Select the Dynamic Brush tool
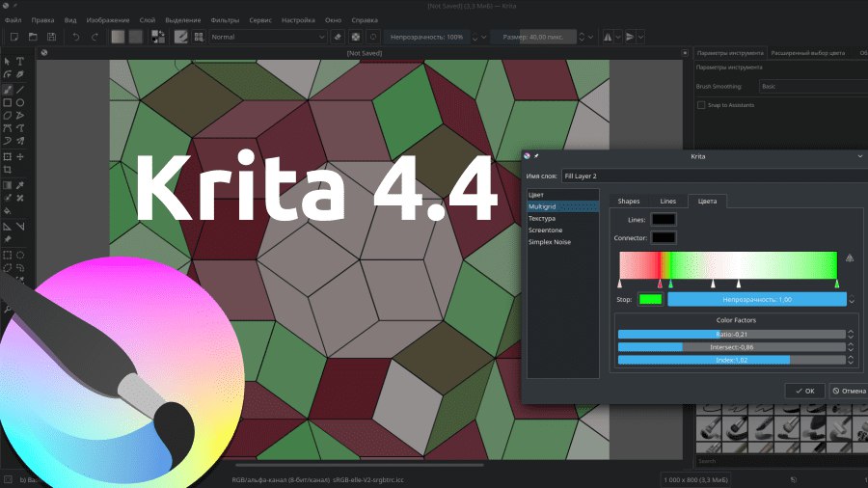Viewport: 868px width, 488px height. 7,141
